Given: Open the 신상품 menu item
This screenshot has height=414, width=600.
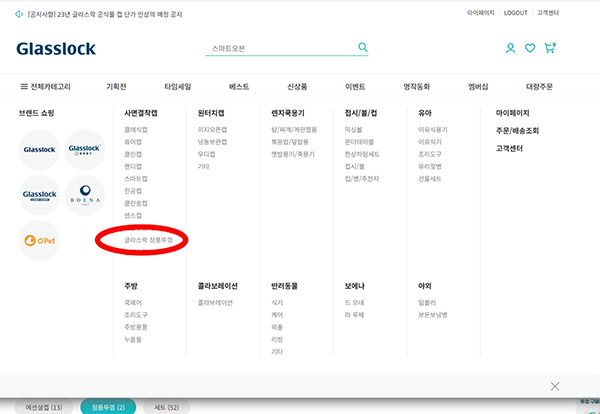Looking at the screenshot, I should point(297,86).
